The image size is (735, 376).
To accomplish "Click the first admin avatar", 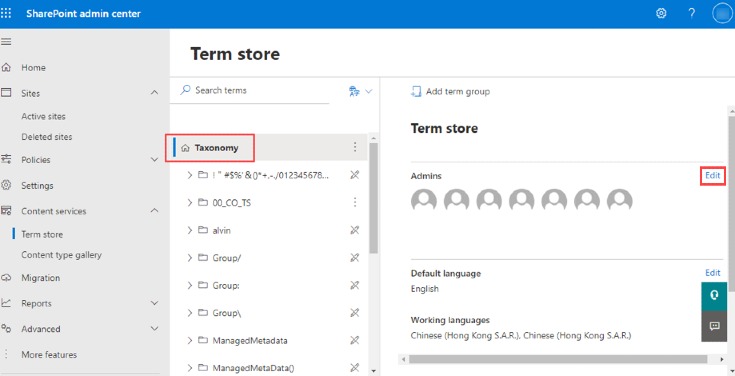I will tap(424, 200).
